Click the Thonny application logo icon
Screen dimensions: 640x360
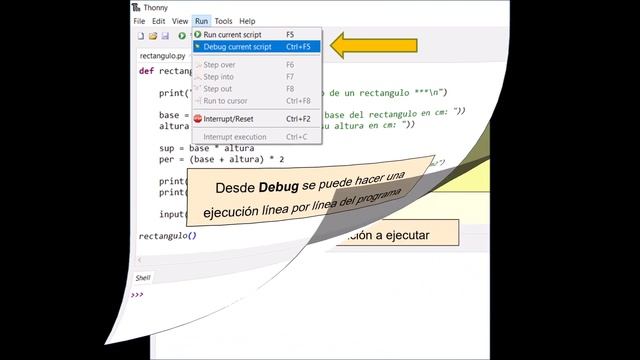coord(136,7)
